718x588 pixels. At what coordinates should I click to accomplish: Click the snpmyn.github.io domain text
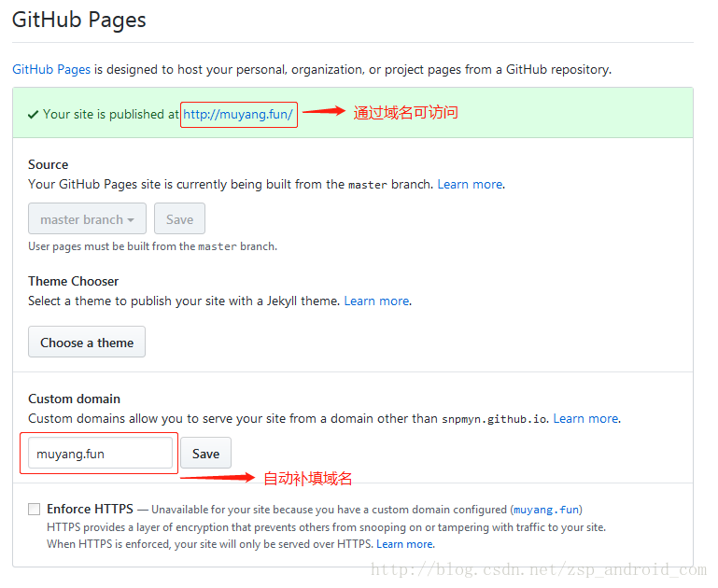point(494,419)
